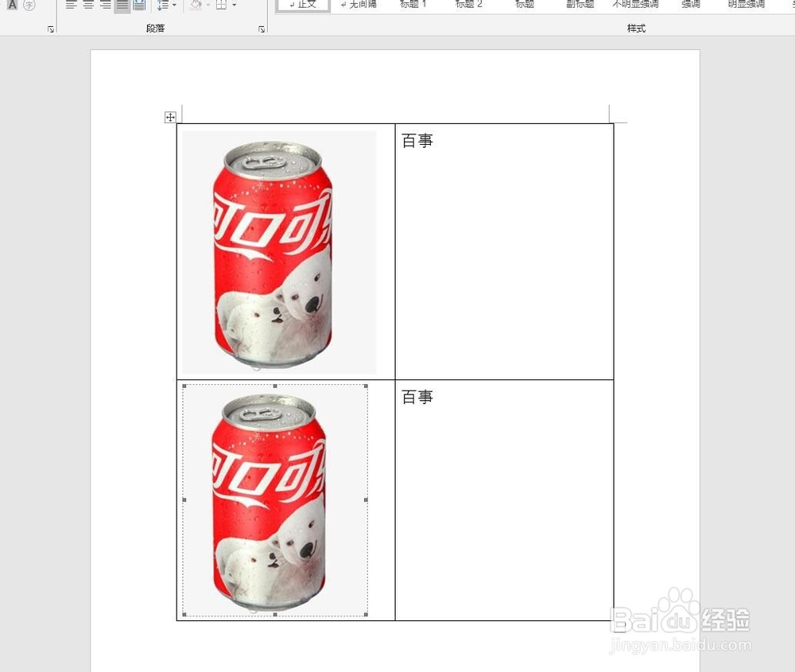Screen dimensions: 795x672
Task: Apply the 无间隔 style
Action: (x=359, y=5)
